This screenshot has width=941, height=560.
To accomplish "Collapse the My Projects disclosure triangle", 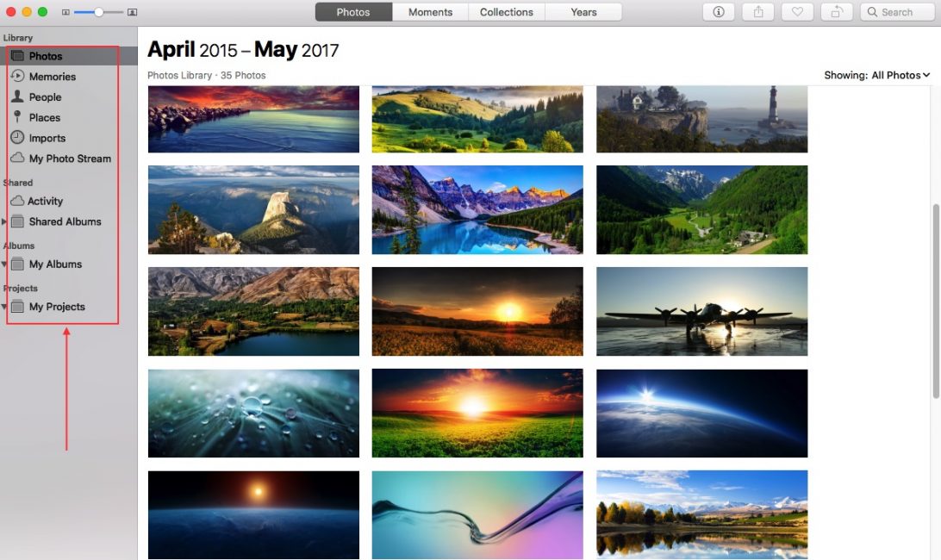I will point(4,307).
